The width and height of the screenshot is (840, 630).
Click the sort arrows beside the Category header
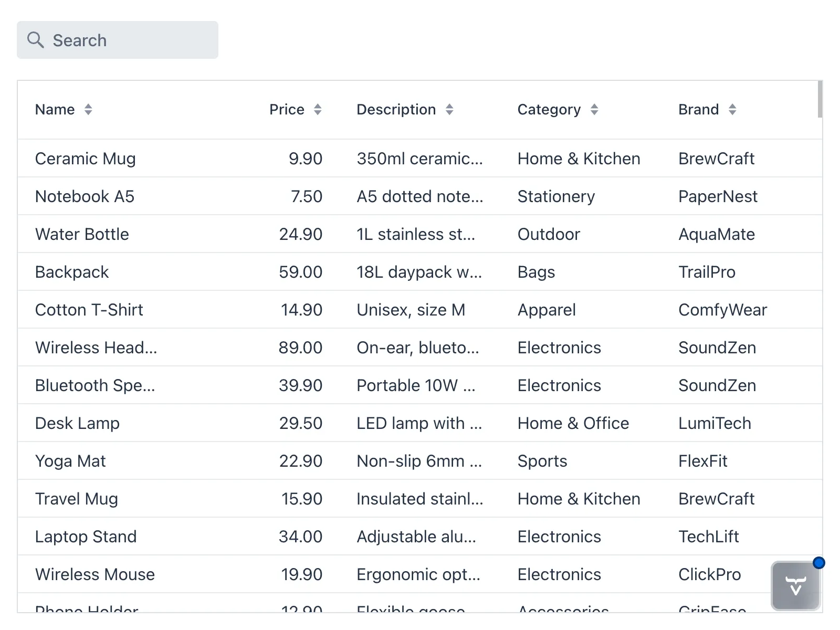point(594,109)
